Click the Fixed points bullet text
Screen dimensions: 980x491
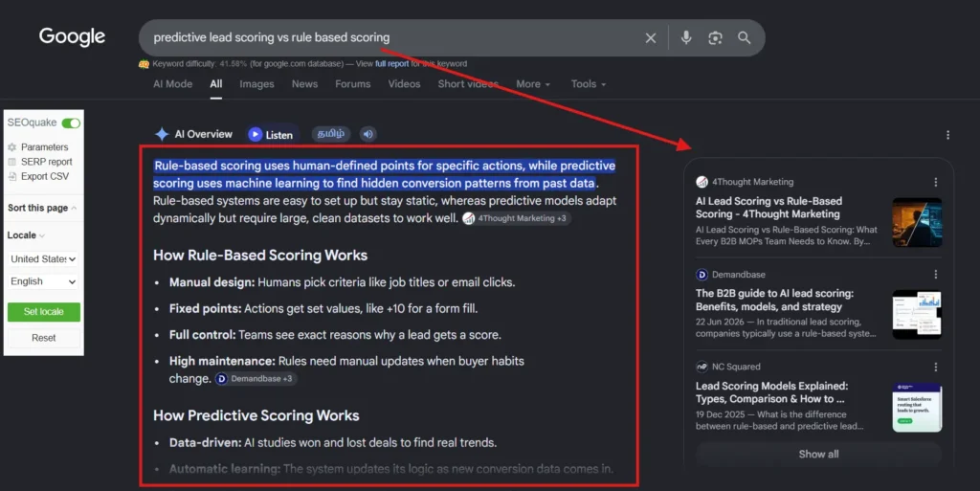coord(323,308)
